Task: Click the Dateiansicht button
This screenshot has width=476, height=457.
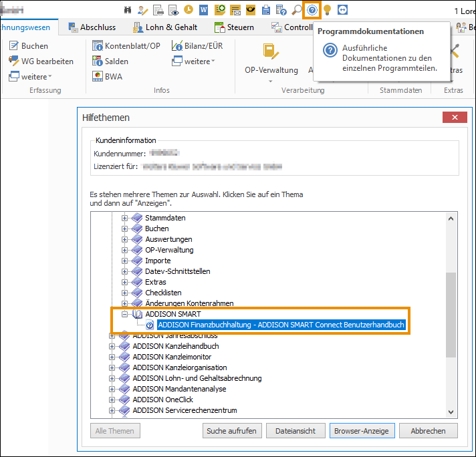Action: tap(295, 430)
